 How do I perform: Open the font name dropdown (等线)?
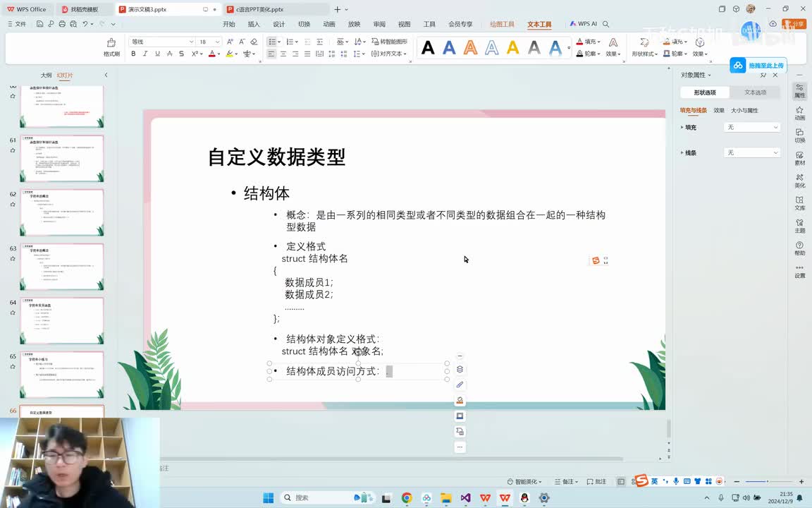coord(191,42)
